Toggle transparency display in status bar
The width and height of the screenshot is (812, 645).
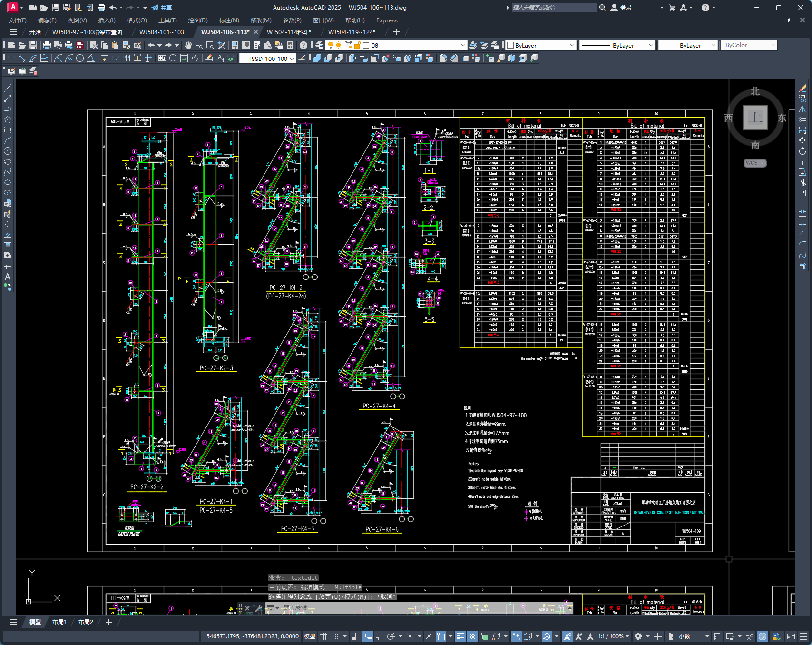(472, 636)
